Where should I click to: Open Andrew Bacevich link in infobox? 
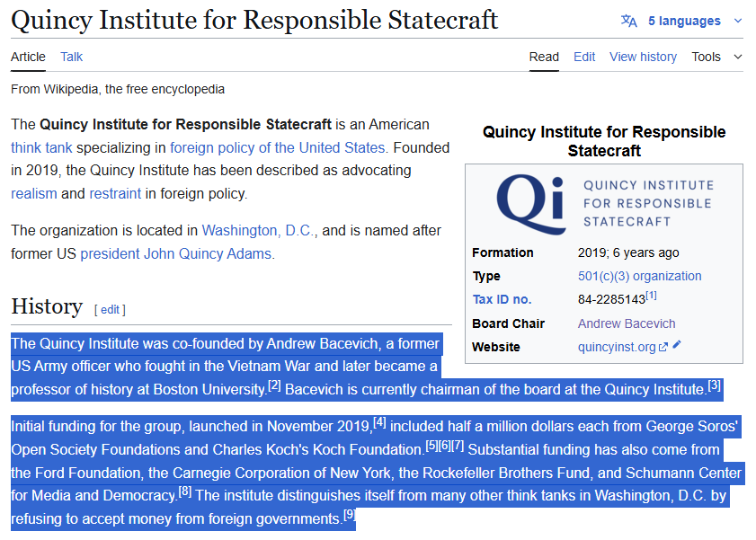click(627, 323)
